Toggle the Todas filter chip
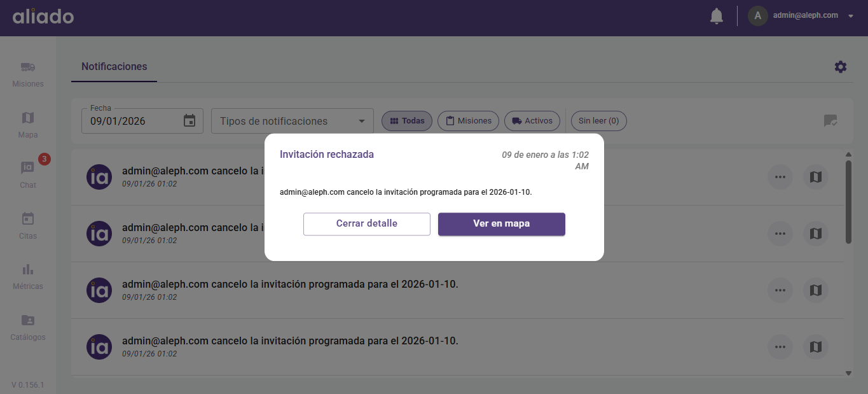Image resolution: width=868 pixels, height=394 pixels. pyautogui.click(x=407, y=121)
